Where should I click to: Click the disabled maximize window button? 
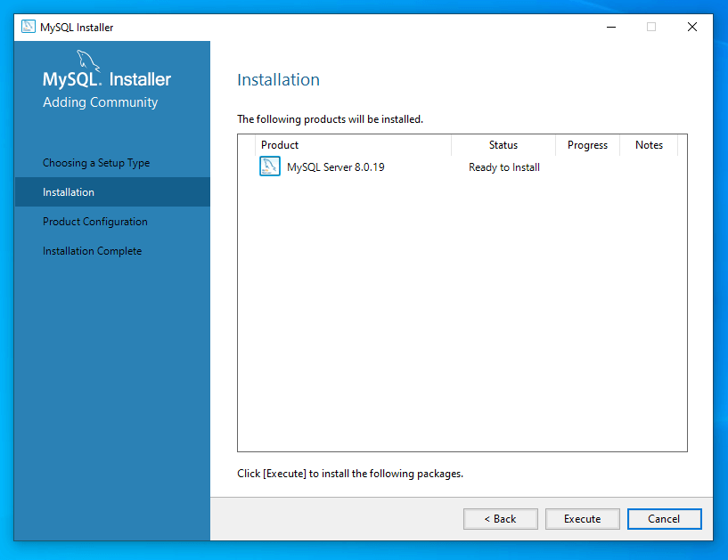[x=651, y=27]
